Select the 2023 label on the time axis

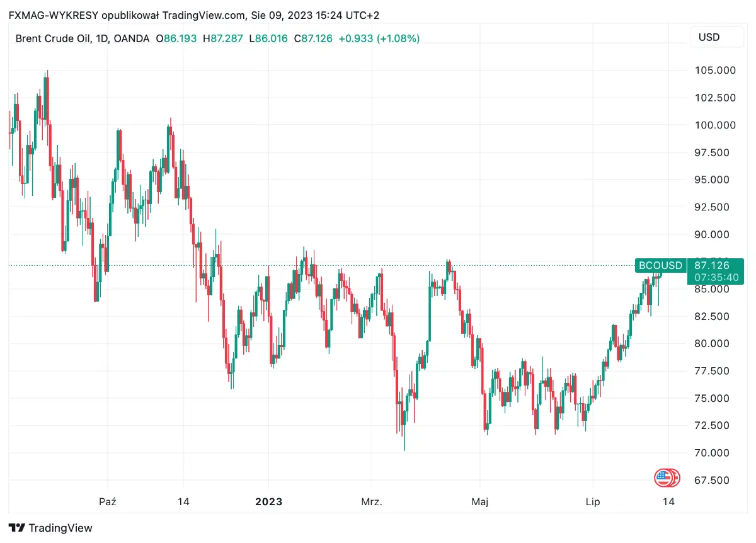269,502
